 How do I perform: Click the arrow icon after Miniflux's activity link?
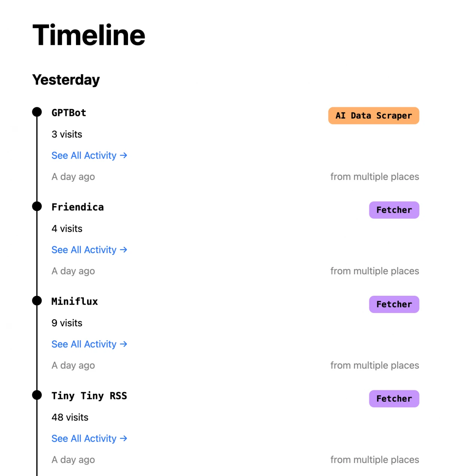[124, 344]
